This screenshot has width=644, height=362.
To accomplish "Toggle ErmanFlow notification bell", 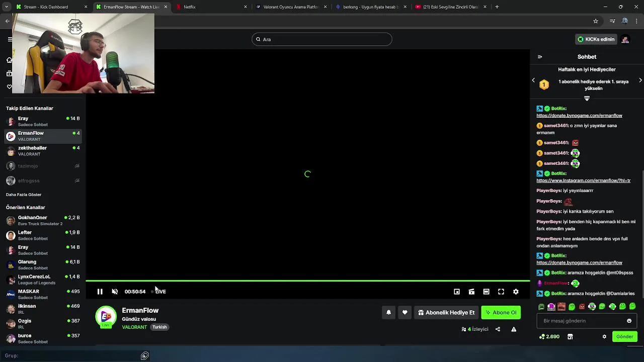I will point(388,313).
